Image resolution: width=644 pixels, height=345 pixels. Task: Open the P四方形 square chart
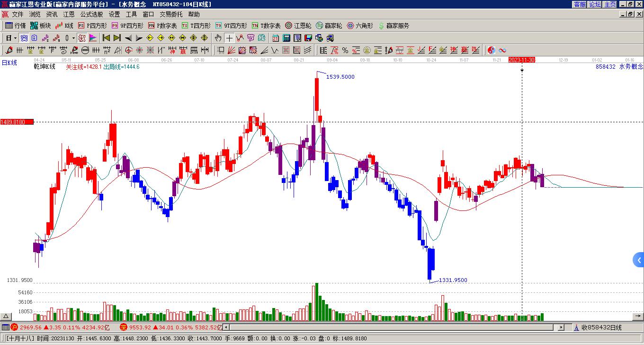click(92, 26)
